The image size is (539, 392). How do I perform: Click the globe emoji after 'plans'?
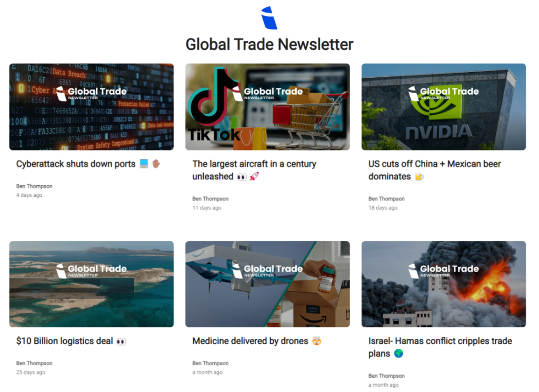[x=398, y=354]
